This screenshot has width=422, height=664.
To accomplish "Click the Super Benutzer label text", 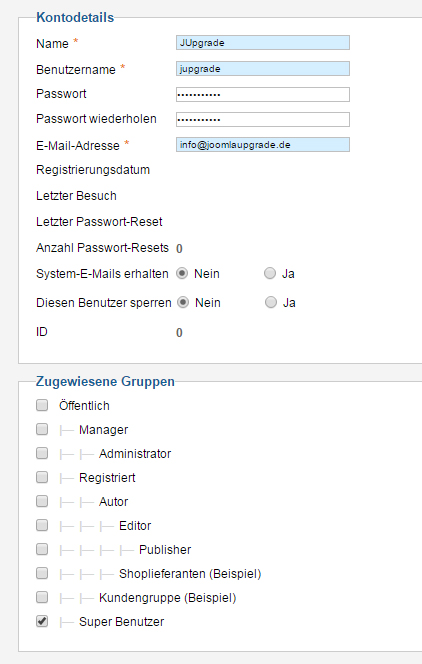I will pos(121,622).
